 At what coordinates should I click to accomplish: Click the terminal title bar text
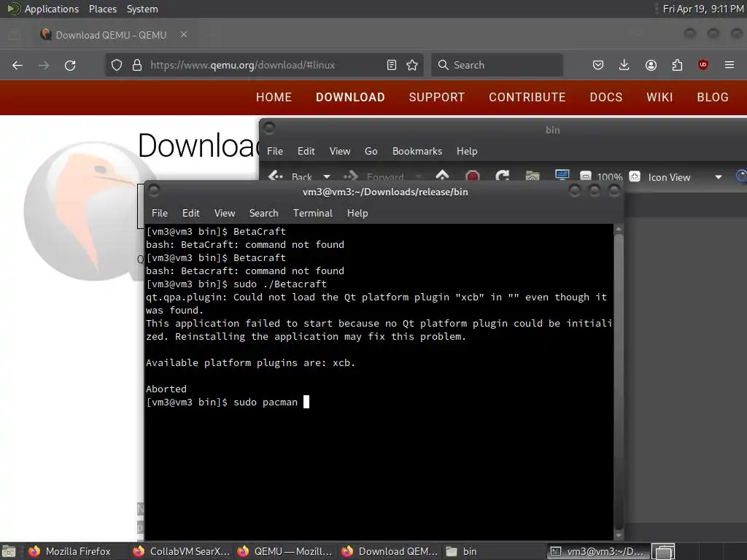click(385, 192)
